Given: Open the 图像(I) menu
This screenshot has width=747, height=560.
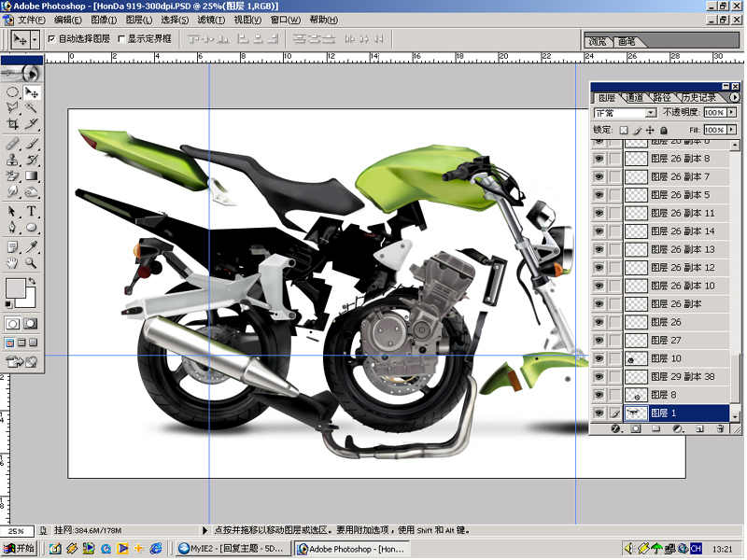Looking at the screenshot, I should coord(104,20).
